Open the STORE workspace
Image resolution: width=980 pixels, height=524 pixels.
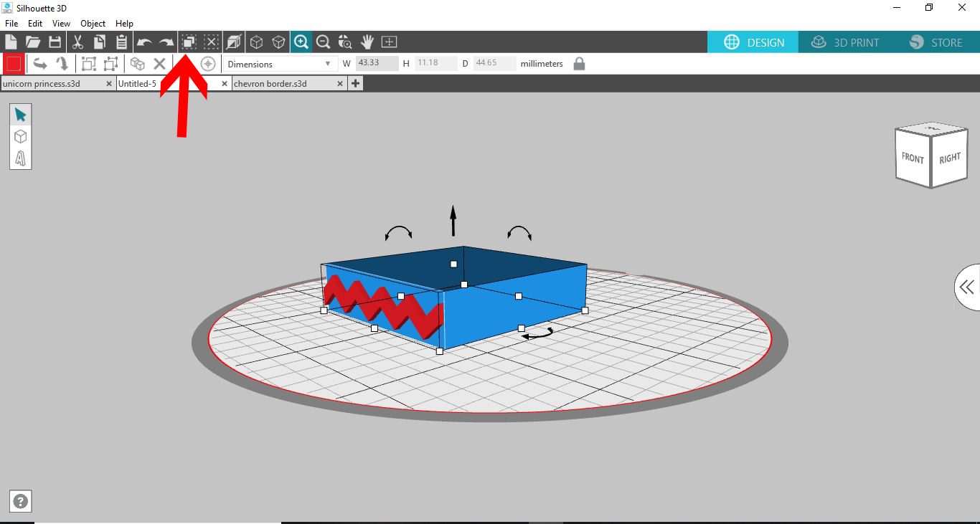pyautogui.click(x=936, y=42)
